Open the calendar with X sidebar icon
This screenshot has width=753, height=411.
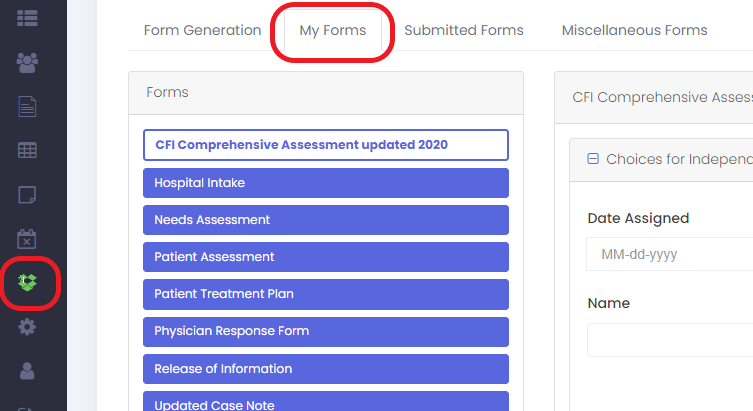pos(27,238)
